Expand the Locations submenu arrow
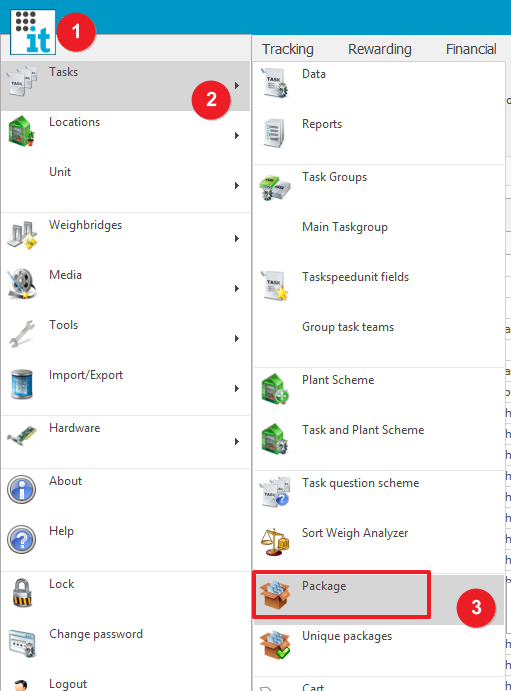Image resolution: width=511 pixels, height=691 pixels. click(237, 135)
